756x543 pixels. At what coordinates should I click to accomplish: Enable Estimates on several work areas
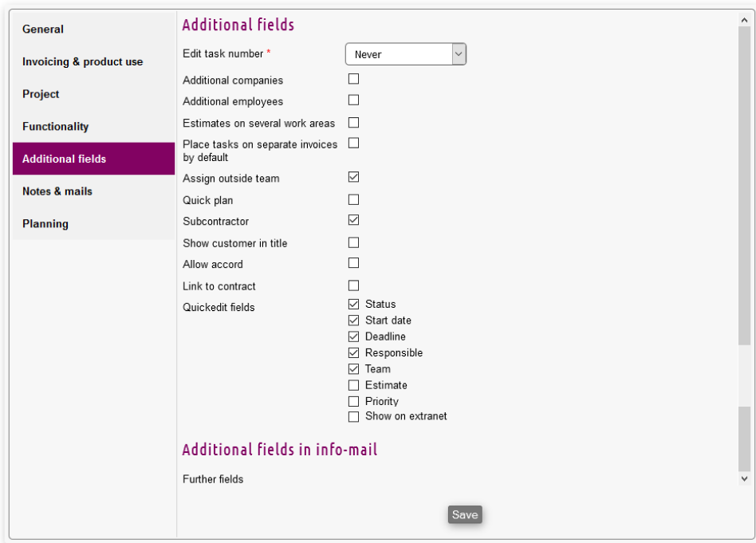coord(353,123)
